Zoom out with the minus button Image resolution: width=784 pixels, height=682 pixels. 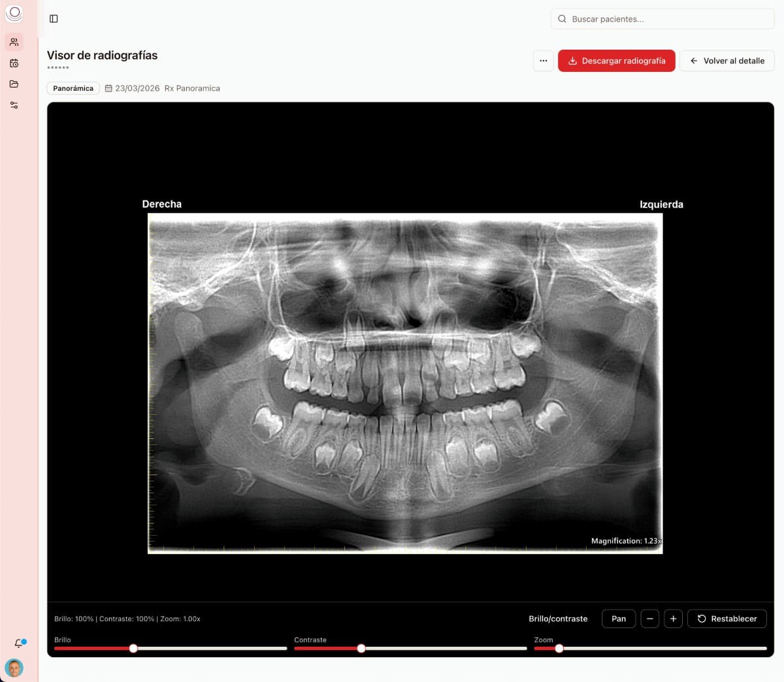coord(650,619)
